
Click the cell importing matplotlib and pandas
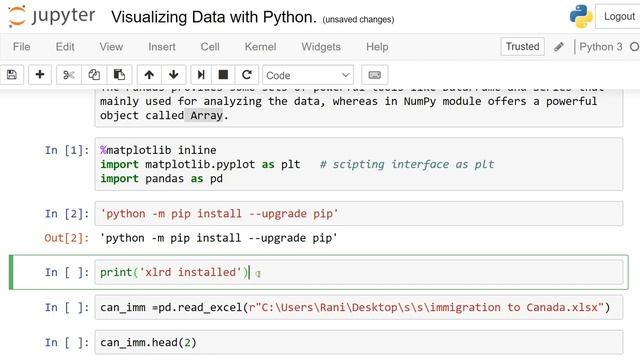[359, 164]
